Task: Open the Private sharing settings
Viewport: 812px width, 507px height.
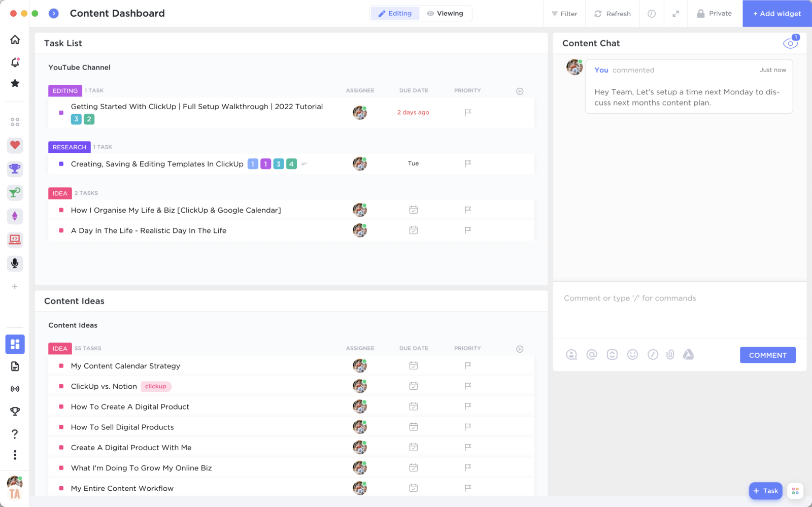Action: (x=715, y=14)
